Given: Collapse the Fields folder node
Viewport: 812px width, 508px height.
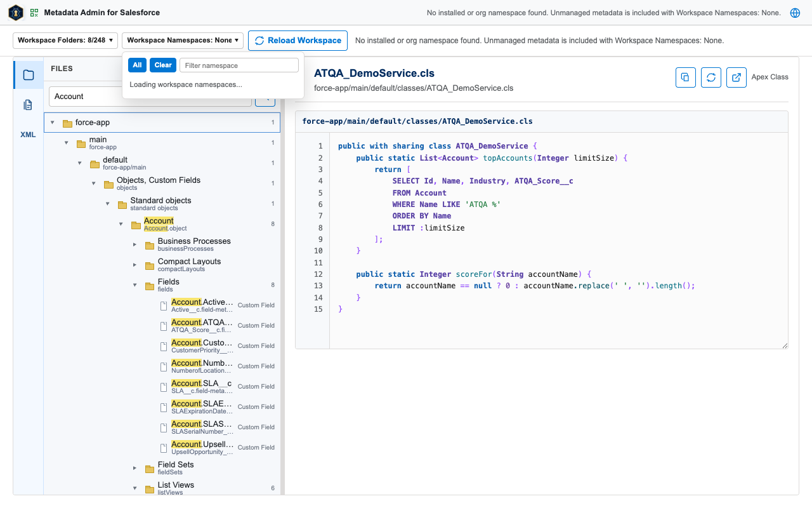Looking at the screenshot, I should (134, 285).
